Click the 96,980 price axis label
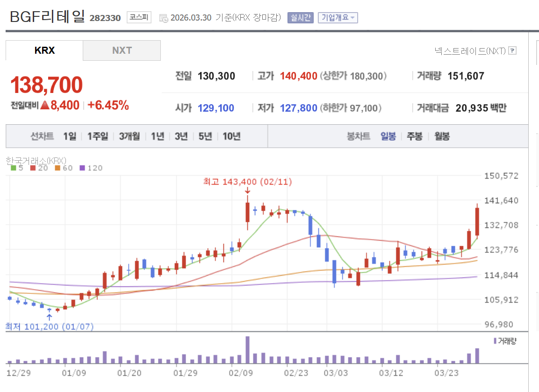This screenshot has height=392, width=539. coord(499,324)
